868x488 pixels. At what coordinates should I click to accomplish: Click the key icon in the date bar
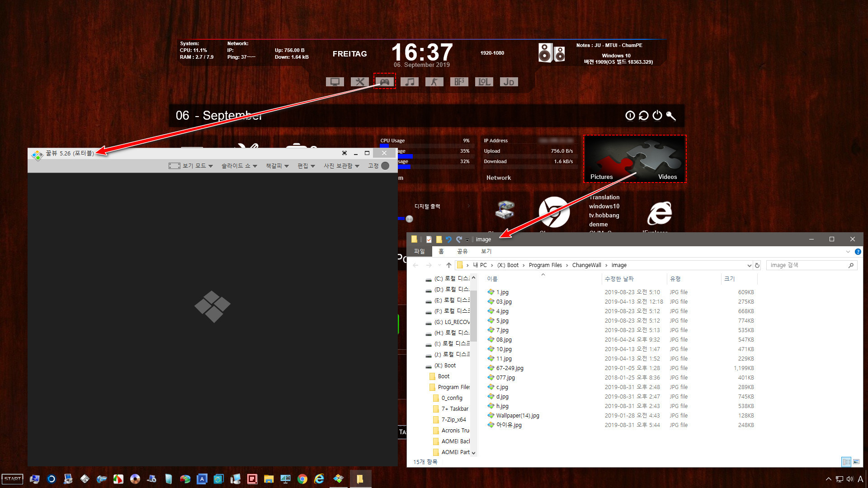point(671,116)
